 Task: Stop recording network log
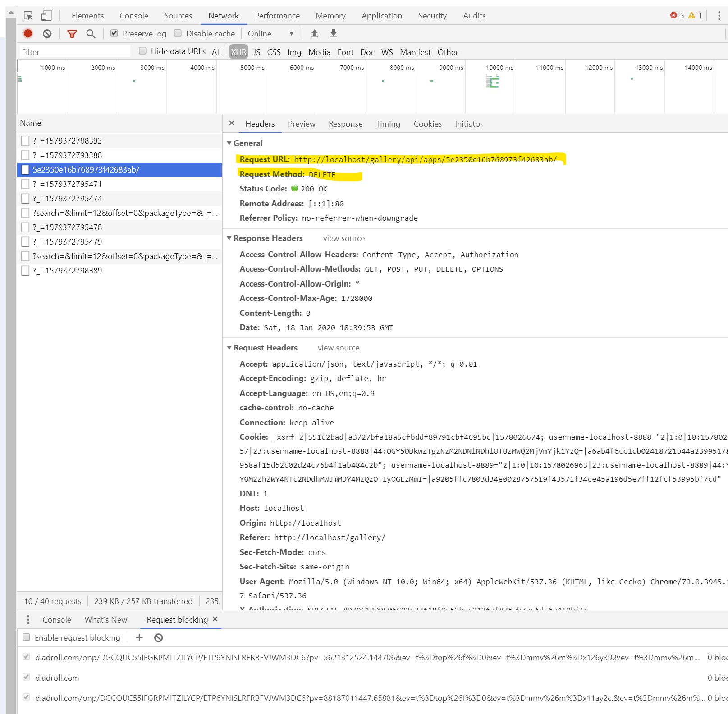point(27,33)
